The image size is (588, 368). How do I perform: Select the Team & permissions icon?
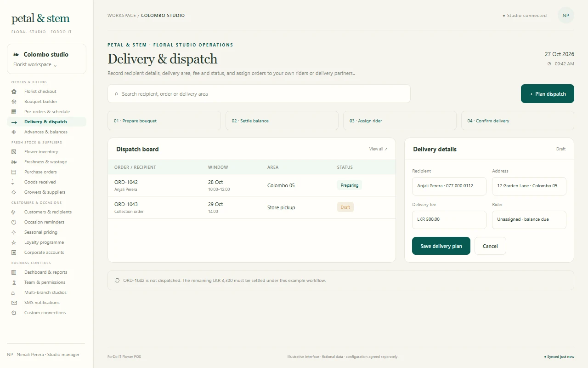pos(14,282)
